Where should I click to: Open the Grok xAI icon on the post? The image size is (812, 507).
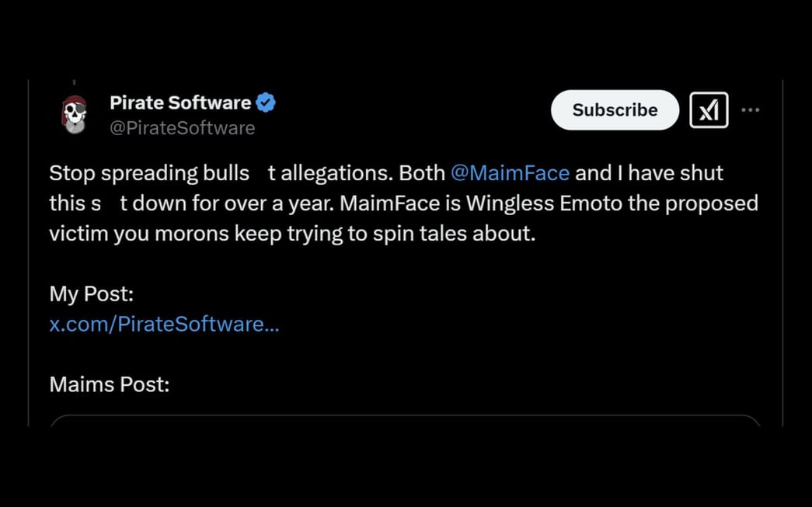pos(708,109)
